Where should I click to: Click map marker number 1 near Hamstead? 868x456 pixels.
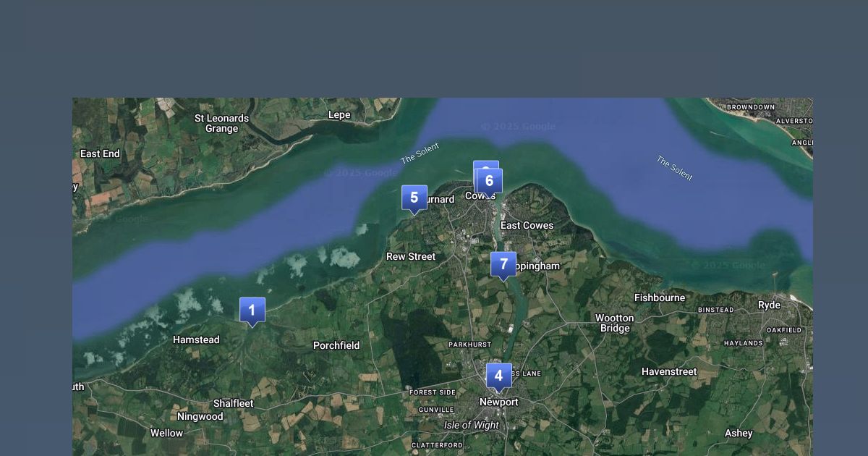tap(252, 311)
